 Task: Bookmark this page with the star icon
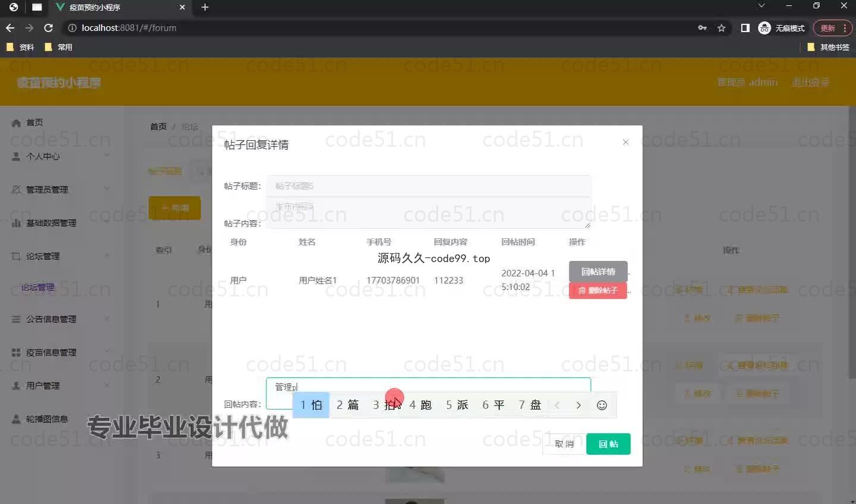[x=722, y=28]
